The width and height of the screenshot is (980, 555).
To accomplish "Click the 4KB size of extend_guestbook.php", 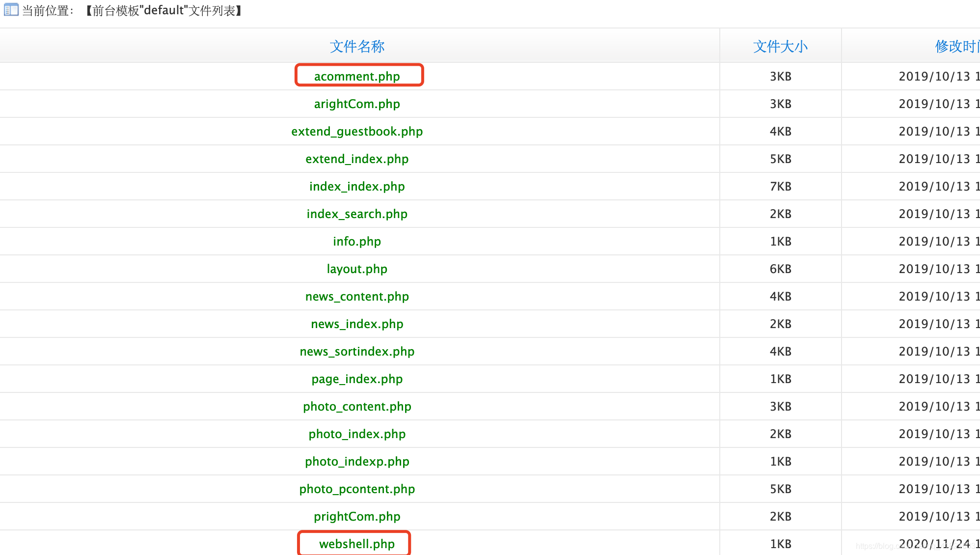I will point(780,131).
